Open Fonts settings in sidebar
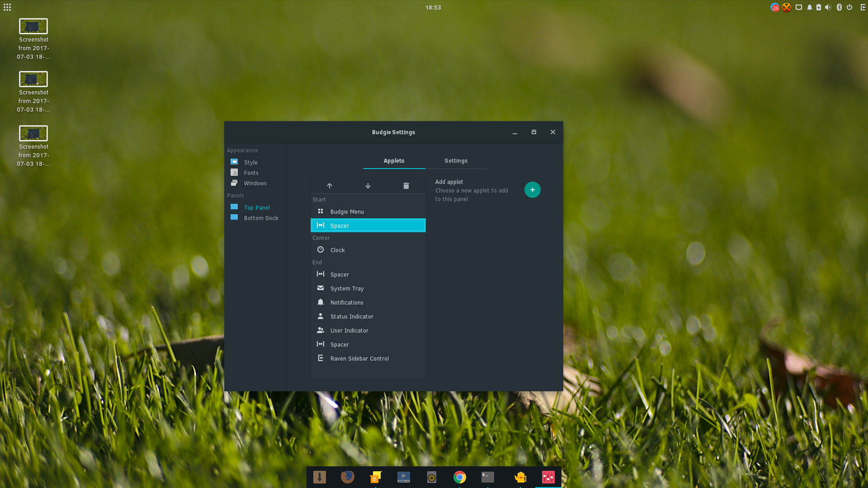This screenshot has width=868, height=488. [256, 173]
